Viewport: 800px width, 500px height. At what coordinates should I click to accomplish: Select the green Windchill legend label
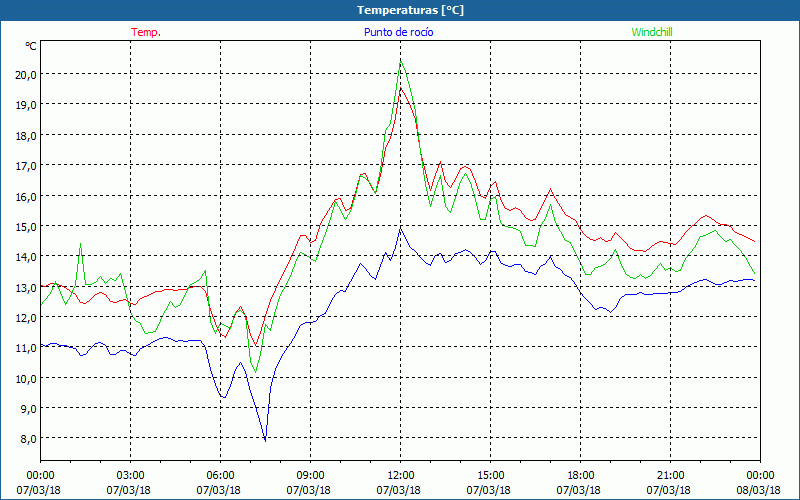coord(652,32)
